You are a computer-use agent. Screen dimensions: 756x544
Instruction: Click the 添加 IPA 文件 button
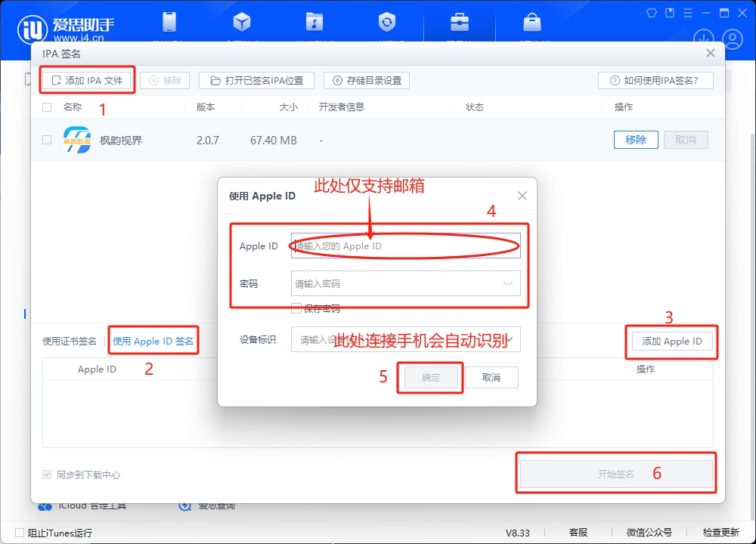tap(88, 80)
